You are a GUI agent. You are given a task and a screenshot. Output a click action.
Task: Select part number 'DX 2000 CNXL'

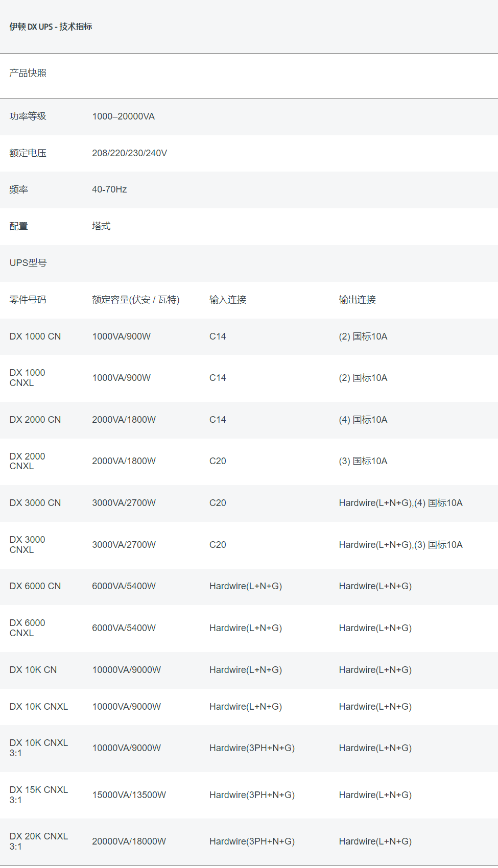coord(28,461)
